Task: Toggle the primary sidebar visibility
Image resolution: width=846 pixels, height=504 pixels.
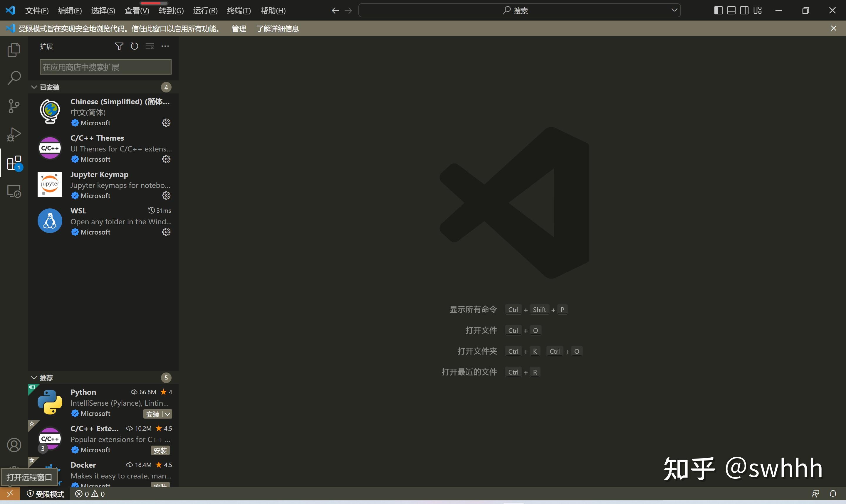Action: (x=718, y=10)
